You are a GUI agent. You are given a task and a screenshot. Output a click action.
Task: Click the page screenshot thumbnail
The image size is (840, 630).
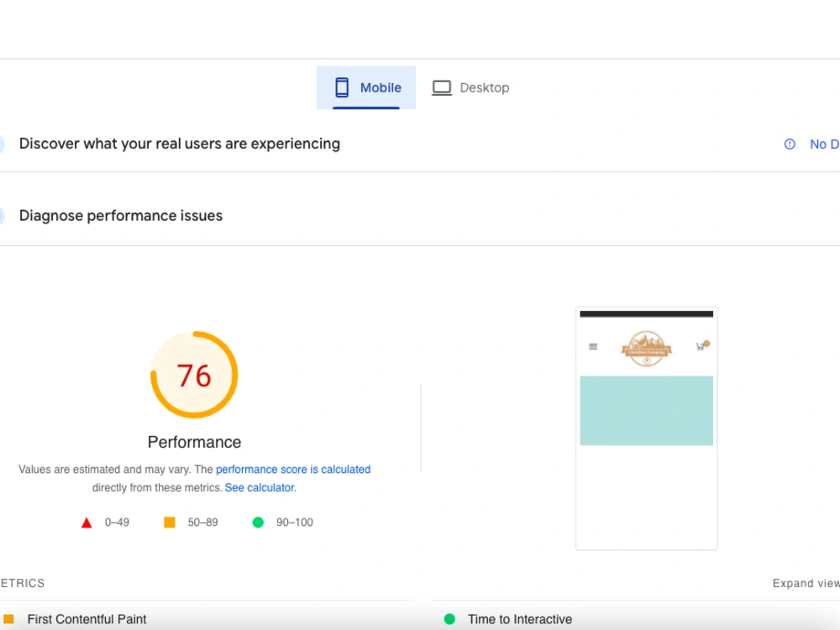tap(646, 428)
